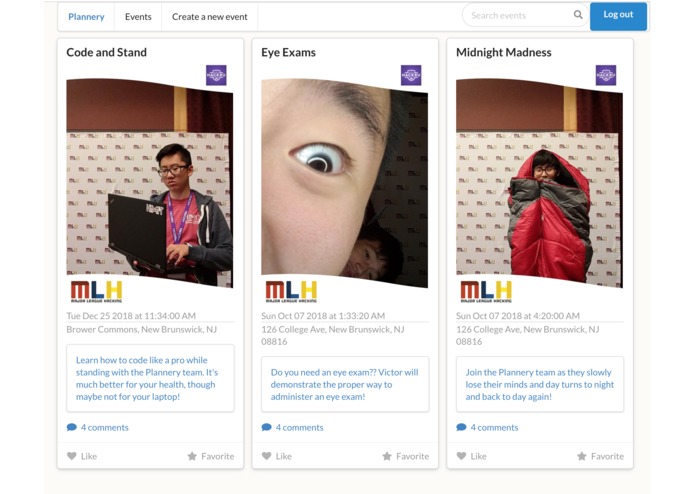Screen dimensions: 695x494
Task: Click the Like label on Midnight Madness
Action: (478, 456)
